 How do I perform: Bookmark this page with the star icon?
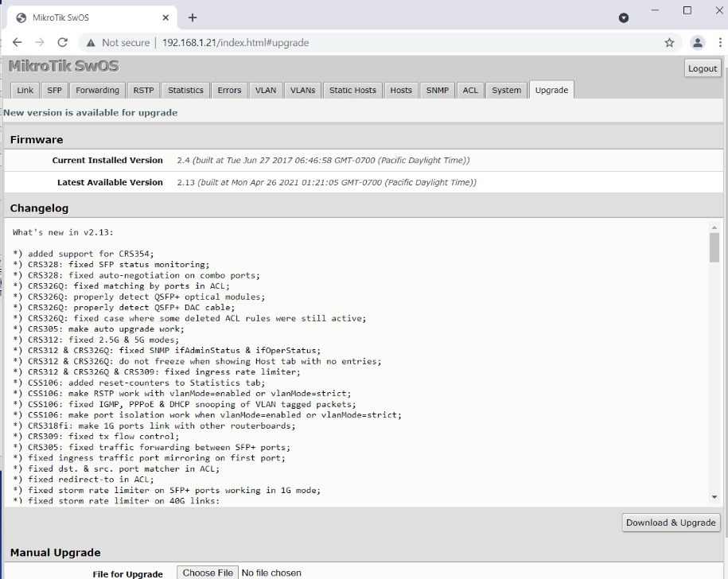pos(669,43)
